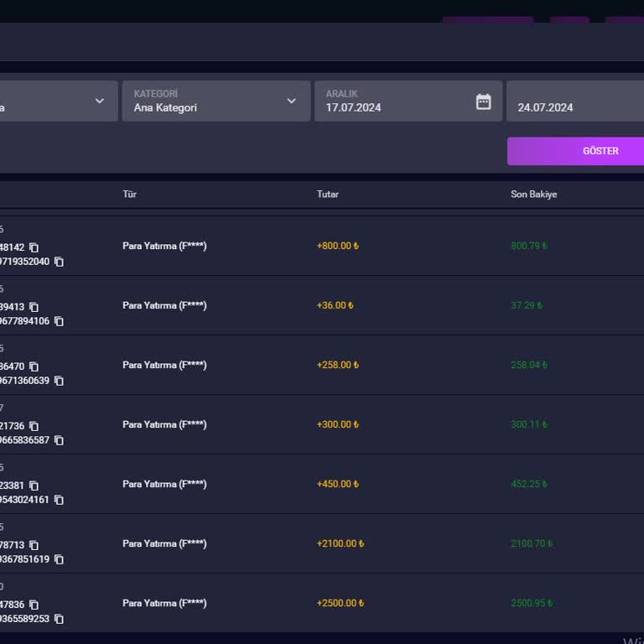The image size is (644, 644).
Task: Sort by the Tür column header
Action: 129,195
